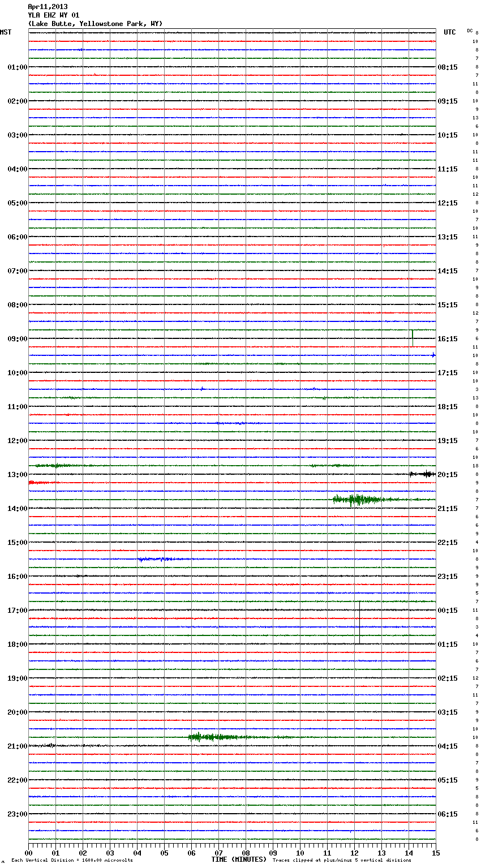Select the MST time label '20:00'
The width and height of the screenshot is (481, 868).
point(18,712)
